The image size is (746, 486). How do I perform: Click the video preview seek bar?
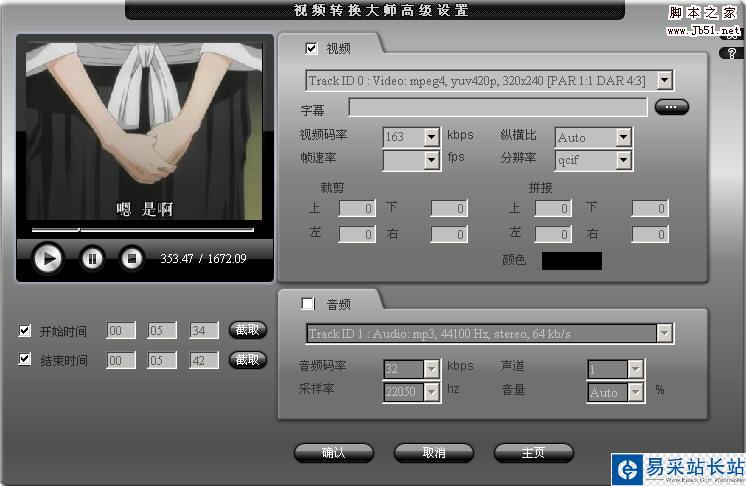point(142,230)
